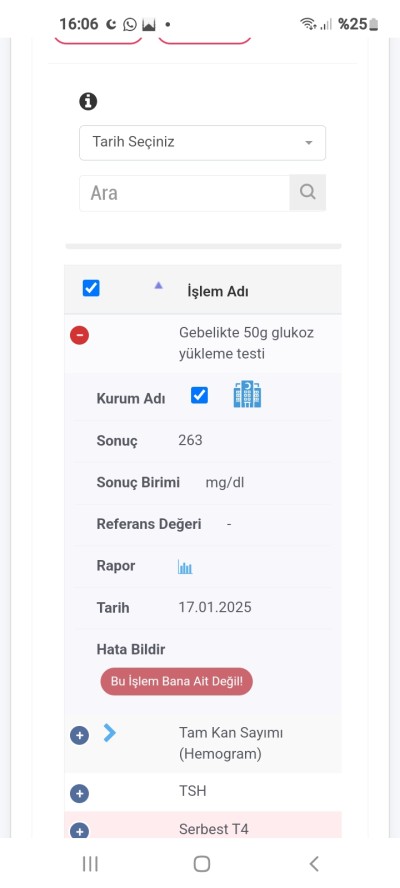Open the hospital building icon
Screen dimensions: 400x888
[x=247, y=394]
